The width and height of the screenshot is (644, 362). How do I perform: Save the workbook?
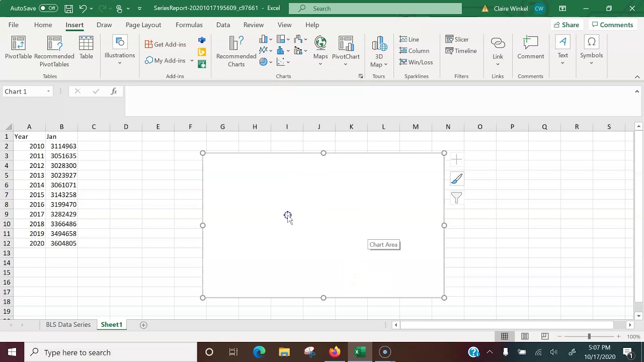[68, 9]
